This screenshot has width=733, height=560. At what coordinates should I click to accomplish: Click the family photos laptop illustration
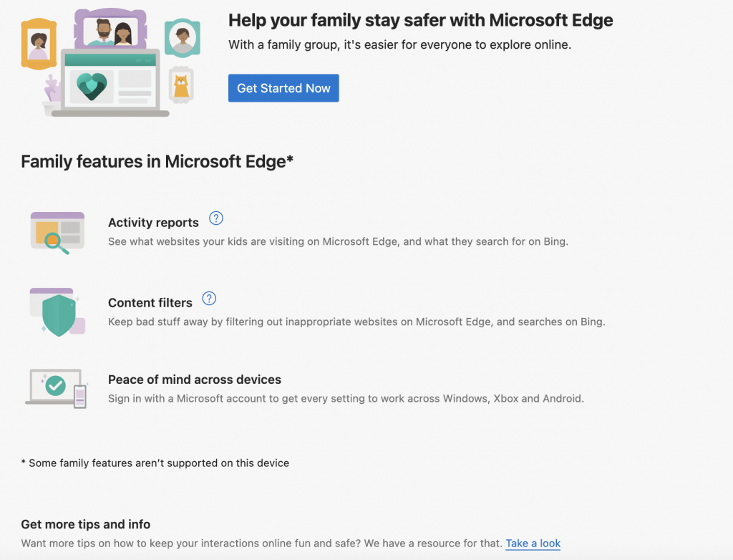pos(111,62)
